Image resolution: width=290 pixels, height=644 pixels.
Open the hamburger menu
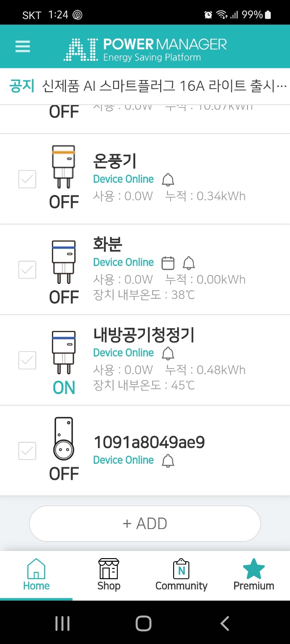[x=23, y=47]
